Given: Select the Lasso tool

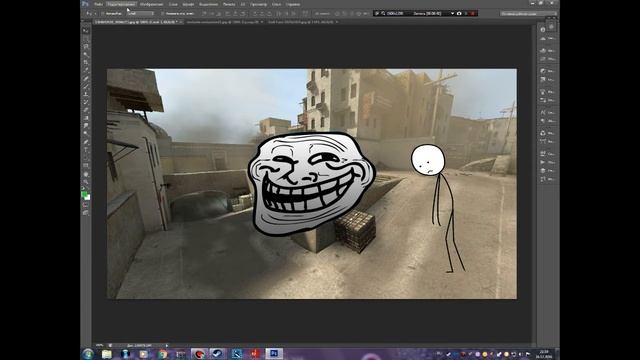Looking at the screenshot, I should tap(86, 47).
